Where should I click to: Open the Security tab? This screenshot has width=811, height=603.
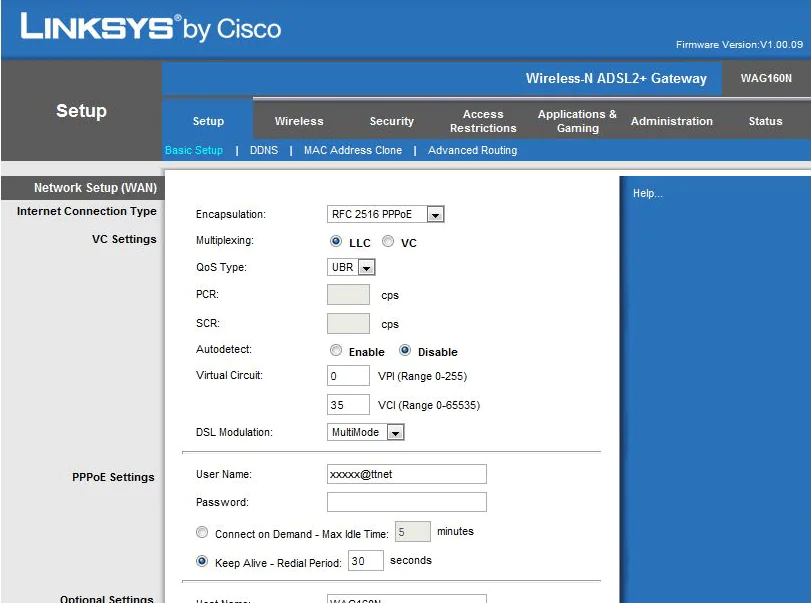[x=391, y=121]
